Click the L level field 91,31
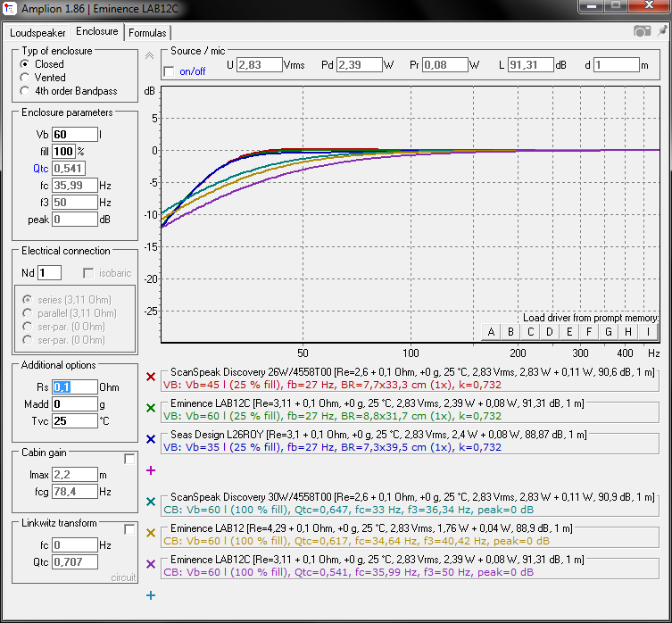 [531, 65]
